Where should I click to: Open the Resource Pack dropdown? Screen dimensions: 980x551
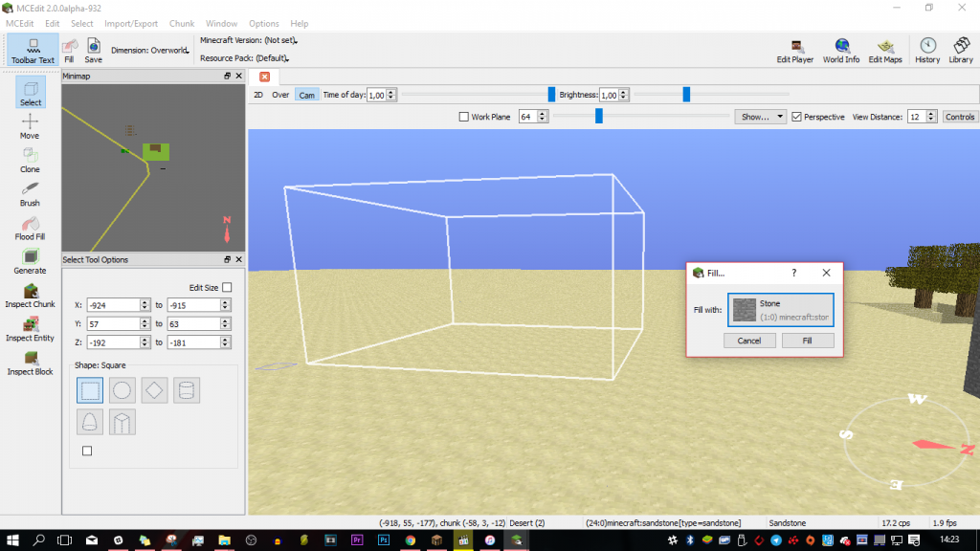point(244,58)
